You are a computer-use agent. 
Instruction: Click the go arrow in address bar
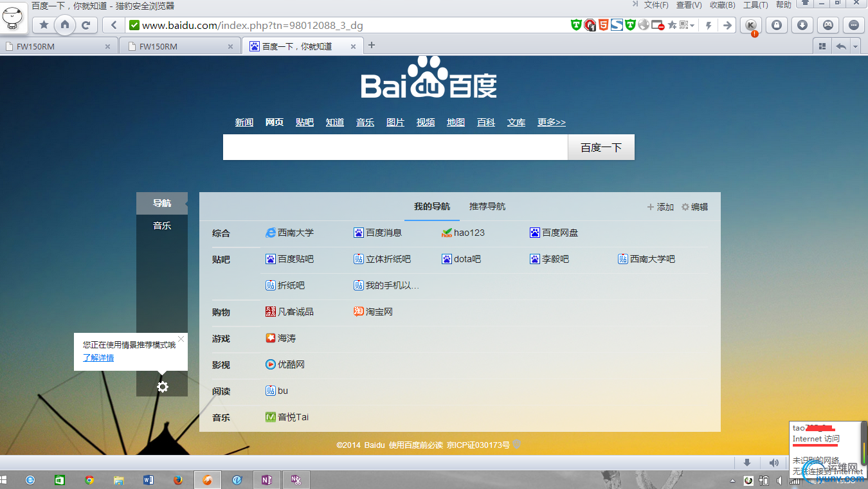click(727, 25)
